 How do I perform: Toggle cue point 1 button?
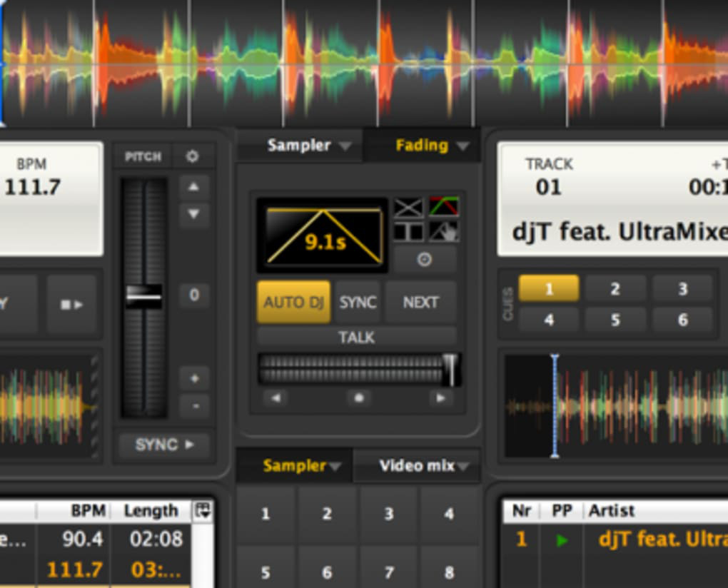549,289
